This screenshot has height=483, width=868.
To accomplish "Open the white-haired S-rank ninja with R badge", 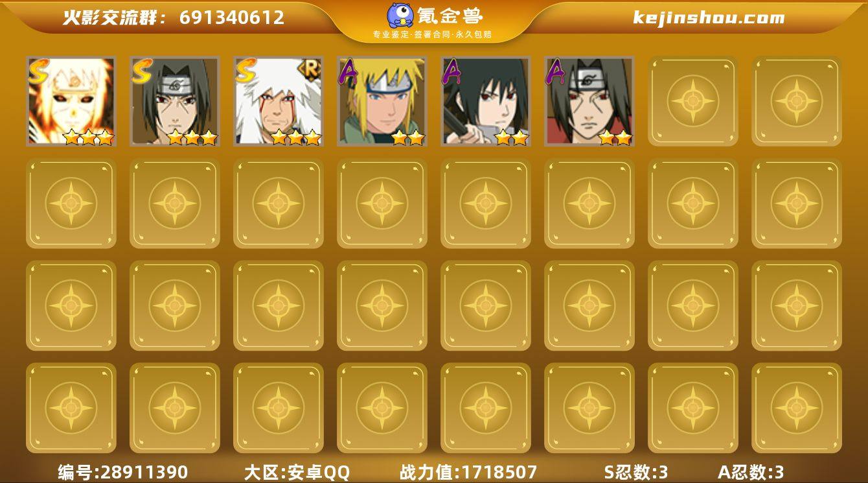I will point(278,100).
